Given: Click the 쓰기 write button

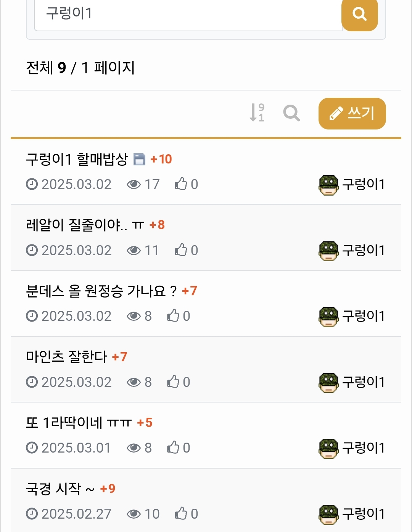Looking at the screenshot, I should [352, 113].
